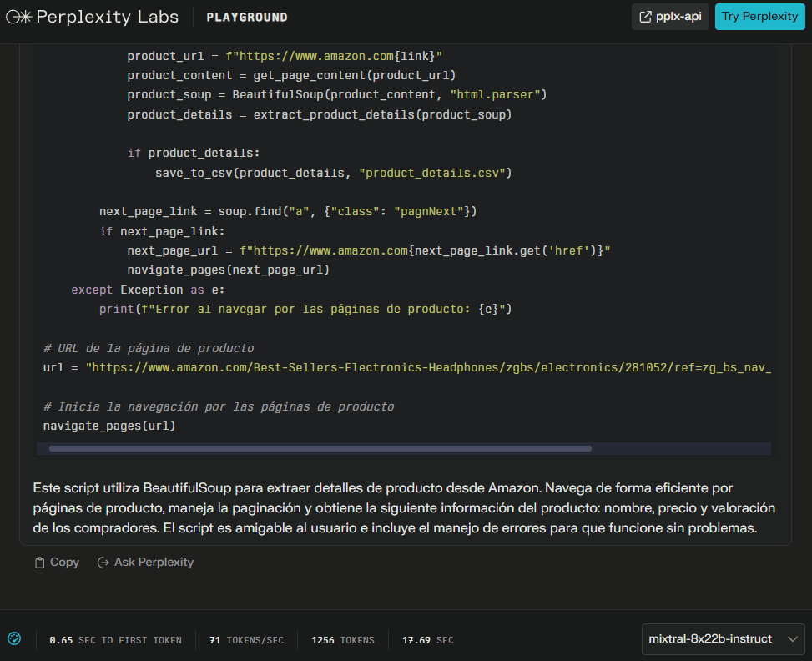Screen dimensions: 812x661
Task: Click the Try Perplexity button
Action: (x=759, y=17)
